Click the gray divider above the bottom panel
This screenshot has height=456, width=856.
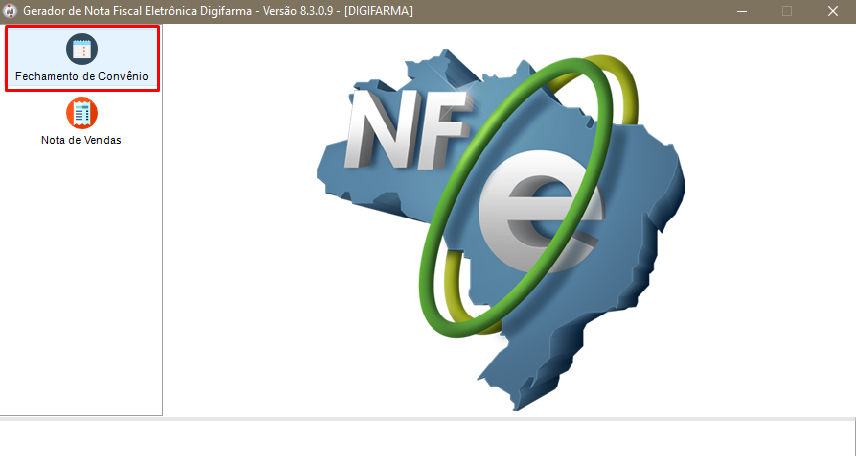pos(428,418)
